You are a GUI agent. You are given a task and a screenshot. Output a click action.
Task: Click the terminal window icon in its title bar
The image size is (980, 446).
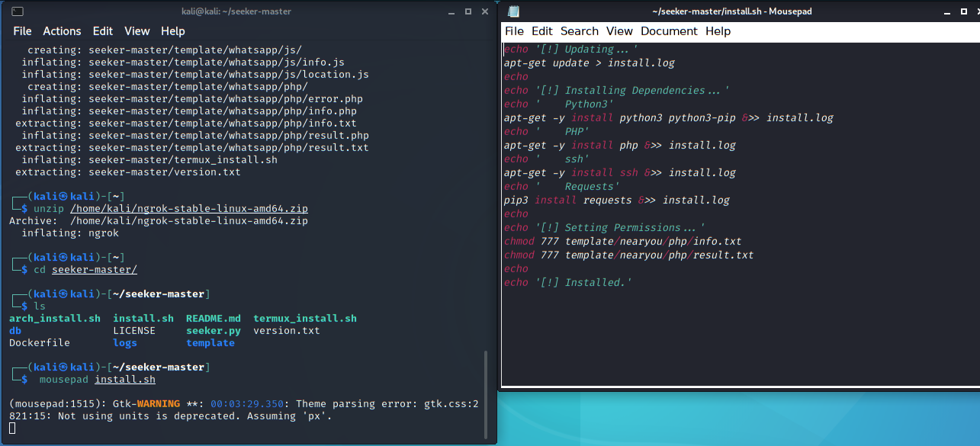18,11
